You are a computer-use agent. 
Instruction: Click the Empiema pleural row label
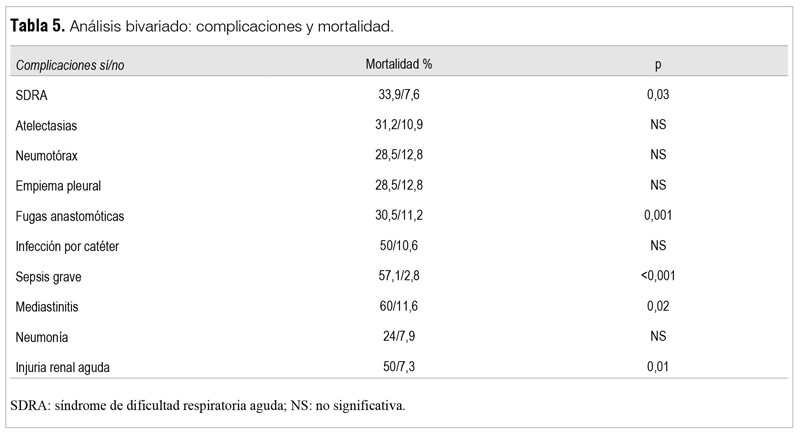pyautogui.click(x=58, y=186)
